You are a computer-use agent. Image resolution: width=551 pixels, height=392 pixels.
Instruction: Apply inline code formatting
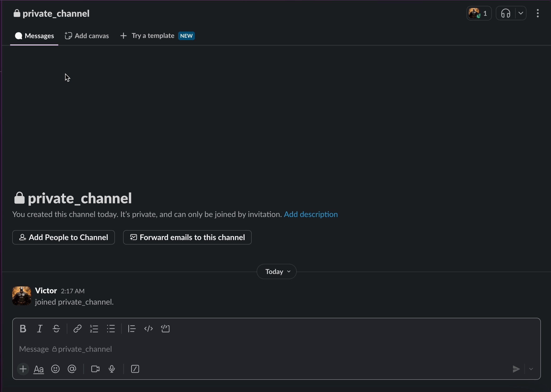pos(148,329)
